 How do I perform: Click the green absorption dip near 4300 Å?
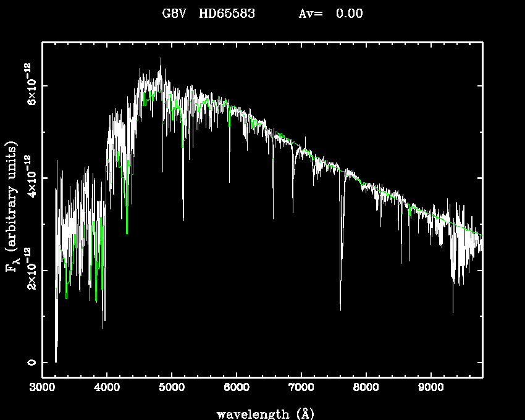pyautogui.click(x=127, y=233)
